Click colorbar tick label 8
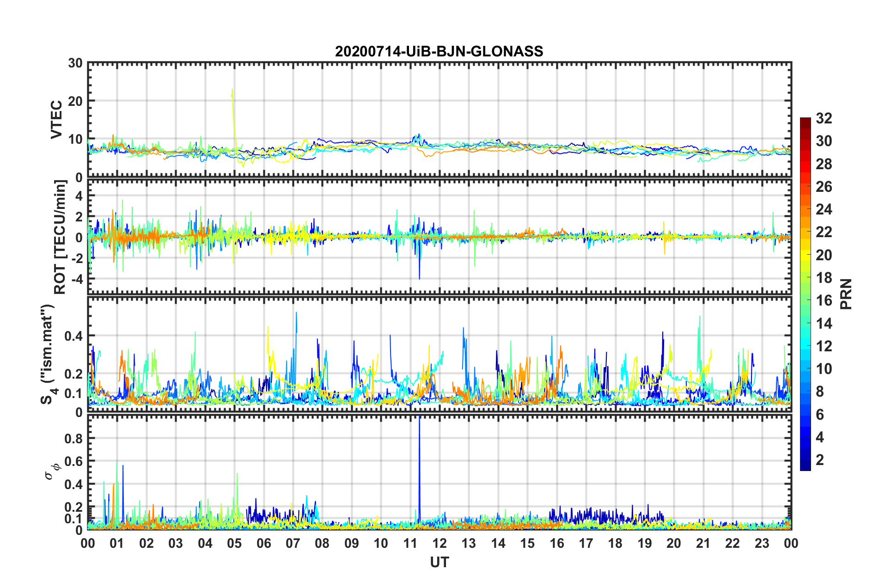Screen dimensions: 879x588 click(820, 392)
